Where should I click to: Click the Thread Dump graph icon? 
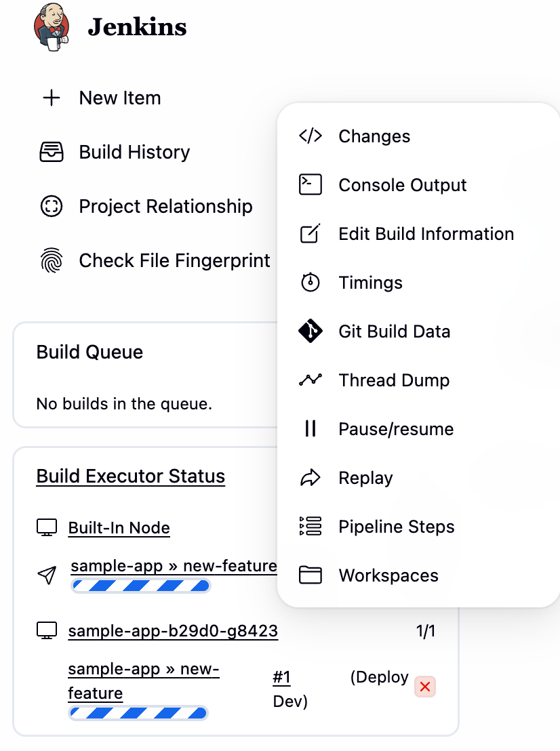pos(311,380)
